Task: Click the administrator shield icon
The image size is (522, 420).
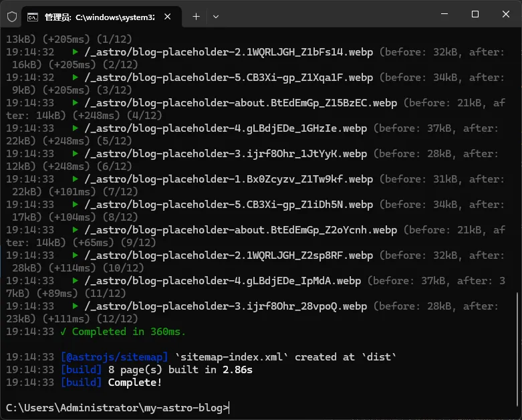Action: (x=11, y=16)
